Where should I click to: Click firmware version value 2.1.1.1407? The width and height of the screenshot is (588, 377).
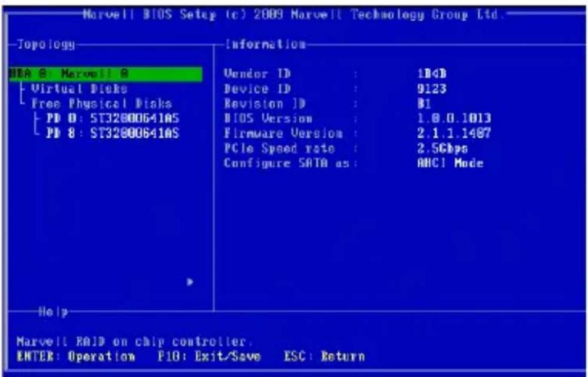(x=454, y=133)
